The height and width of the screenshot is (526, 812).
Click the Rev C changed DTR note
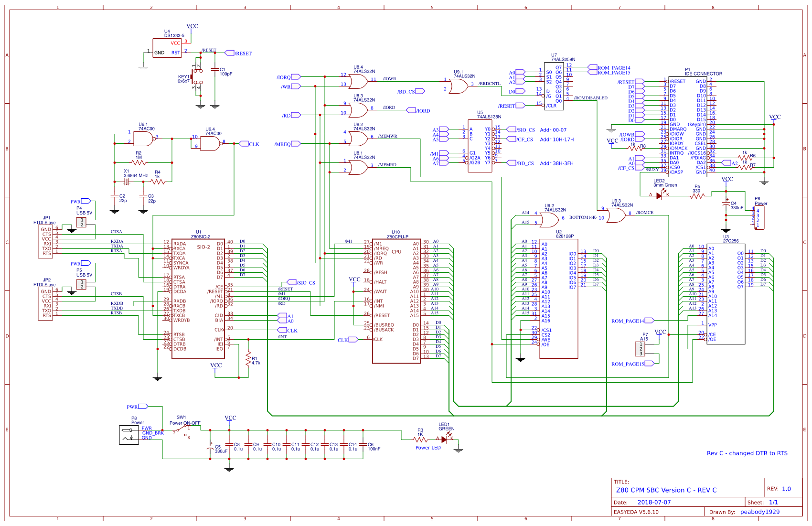tap(748, 453)
